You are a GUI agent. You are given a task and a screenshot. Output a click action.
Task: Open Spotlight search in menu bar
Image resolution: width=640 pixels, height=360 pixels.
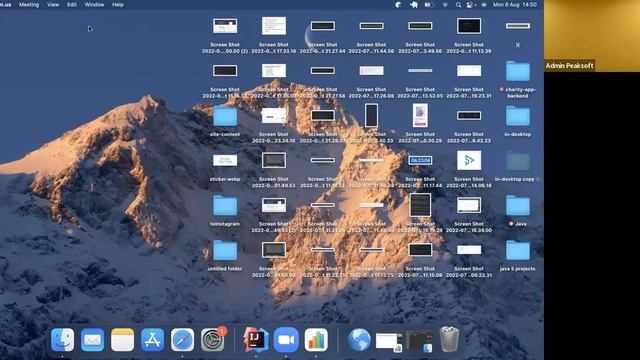pyautogui.click(x=458, y=4)
